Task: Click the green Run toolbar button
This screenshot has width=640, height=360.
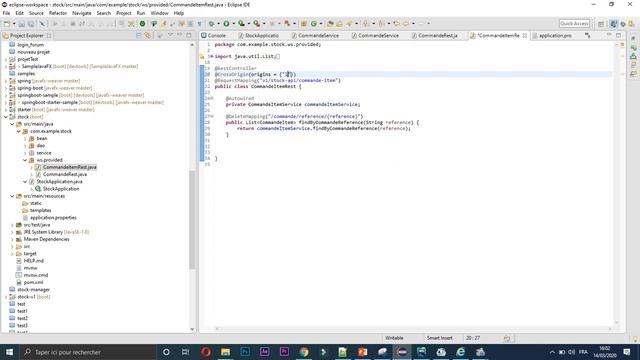Action: coord(226,24)
